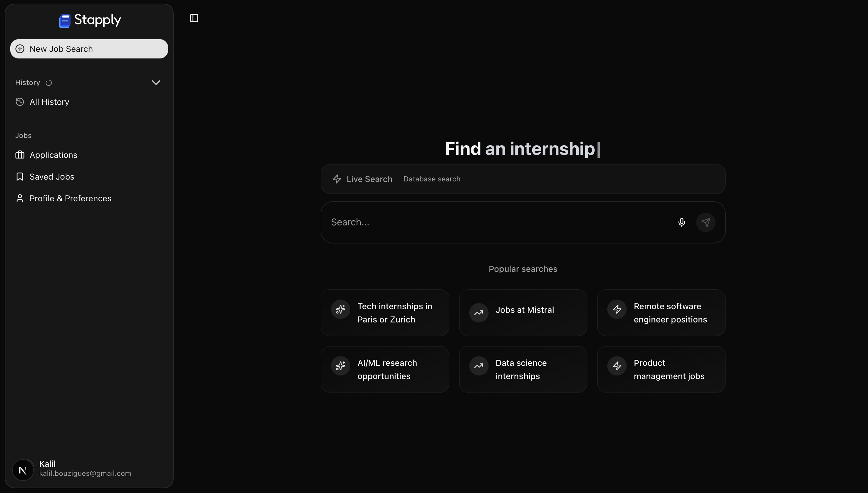Image resolution: width=868 pixels, height=493 pixels.
Task: Click sparkle icon on Tech internships card
Action: pos(340,309)
